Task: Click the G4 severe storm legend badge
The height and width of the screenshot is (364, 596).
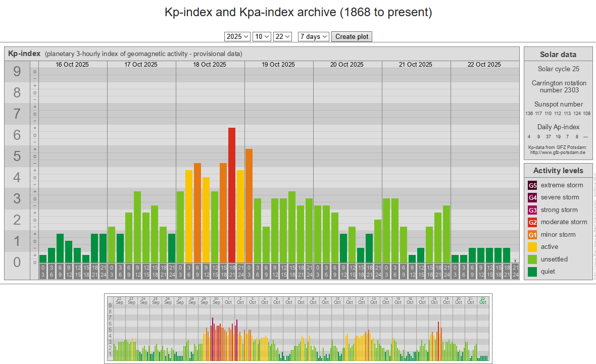Action: pyautogui.click(x=532, y=197)
